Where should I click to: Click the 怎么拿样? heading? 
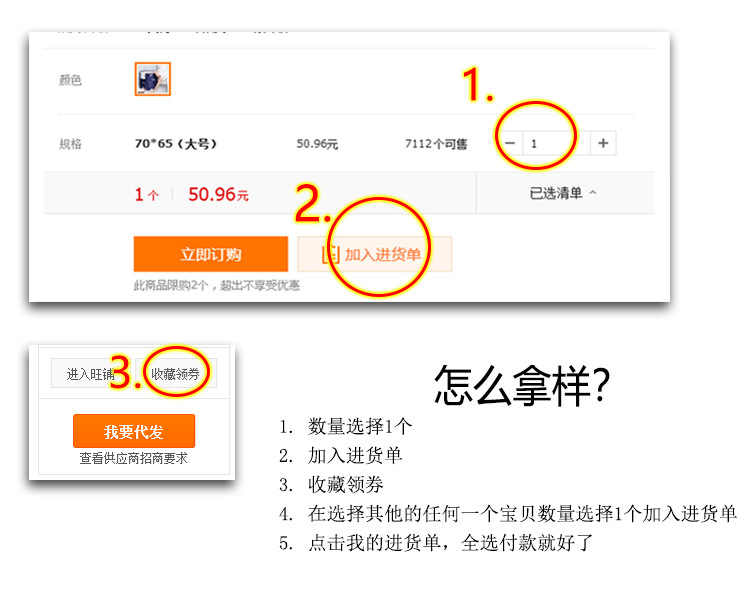tap(521, 386)
